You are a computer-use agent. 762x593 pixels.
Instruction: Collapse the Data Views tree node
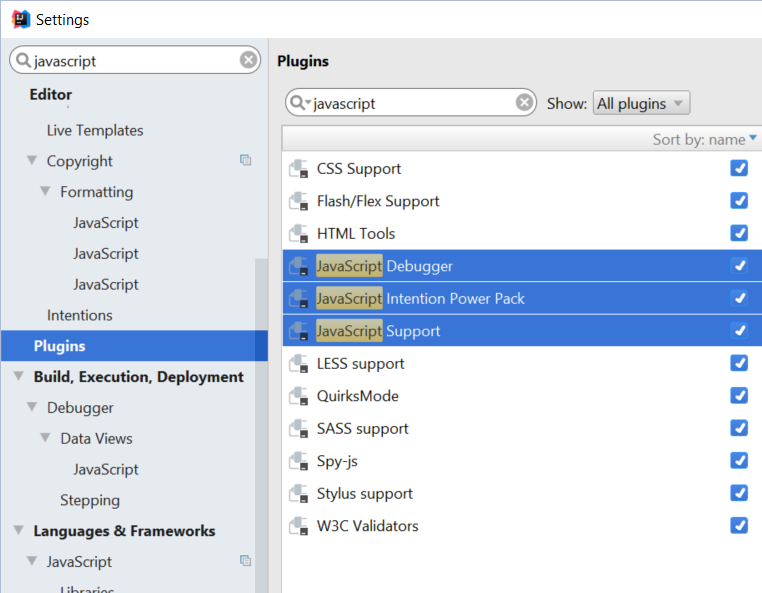[x=46, y=439]
